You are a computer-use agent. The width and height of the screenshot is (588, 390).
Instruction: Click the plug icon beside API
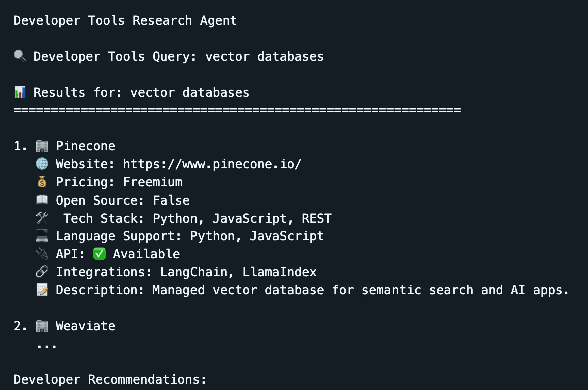tap(42, 254)
